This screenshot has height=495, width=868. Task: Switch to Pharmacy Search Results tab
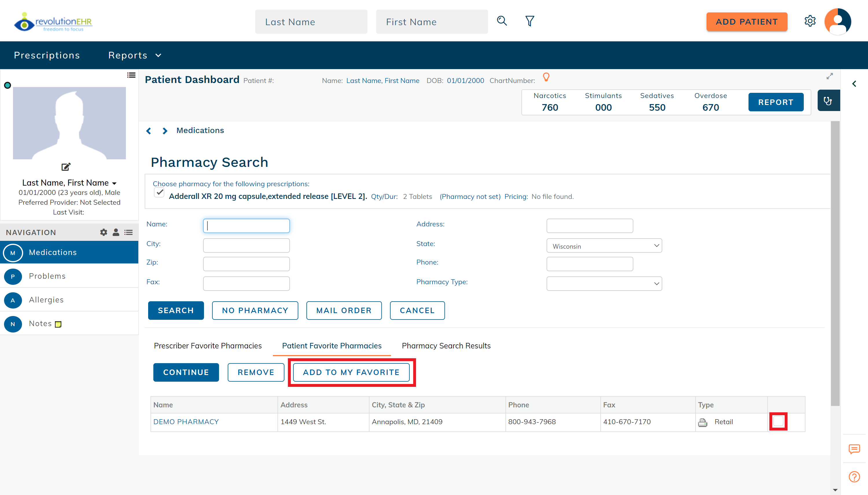coord(446,346)
